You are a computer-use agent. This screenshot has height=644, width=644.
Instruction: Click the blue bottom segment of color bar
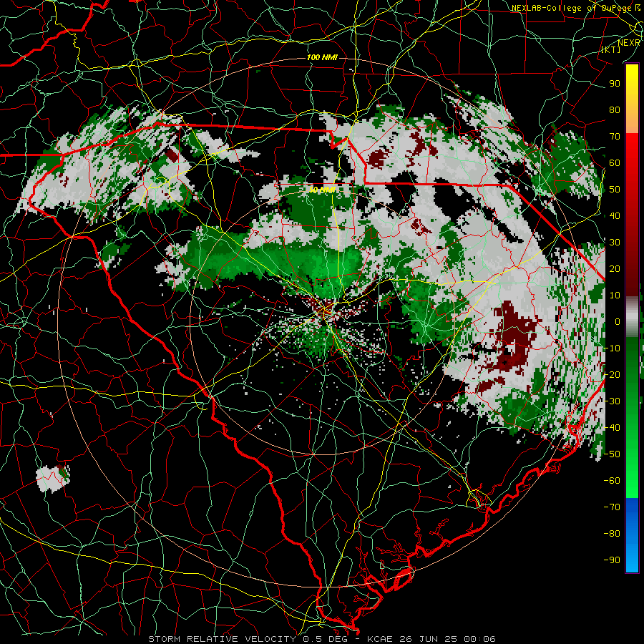tap(632, 535)
